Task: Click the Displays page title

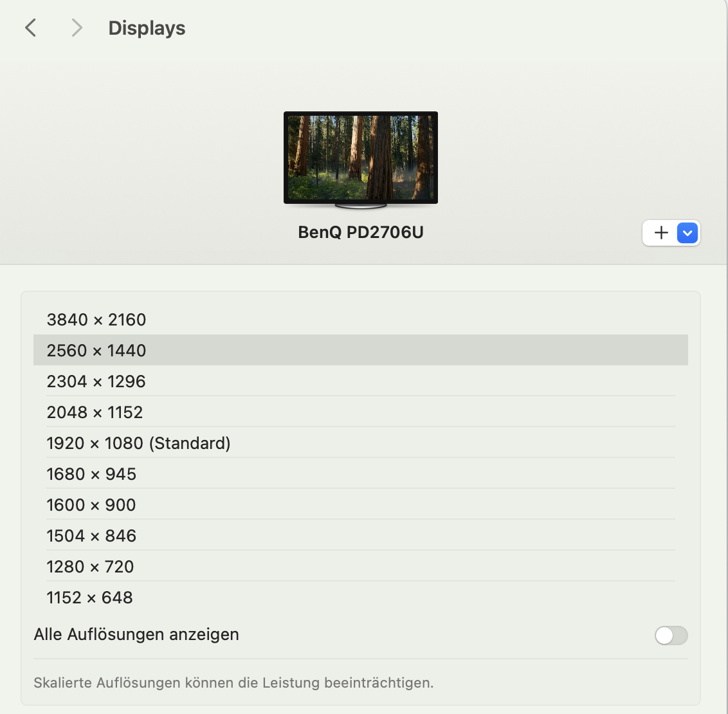Action: [x=147, y=28]
